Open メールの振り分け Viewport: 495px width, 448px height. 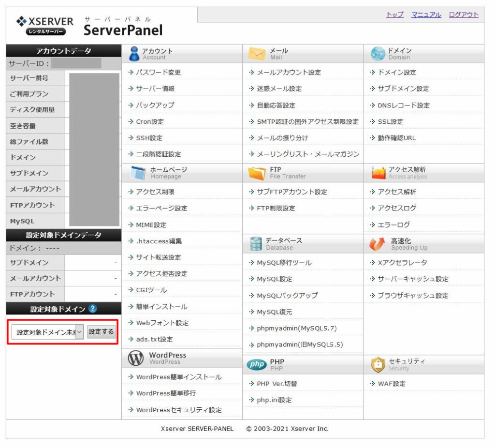pyautogui.click(x=282, y=138)
